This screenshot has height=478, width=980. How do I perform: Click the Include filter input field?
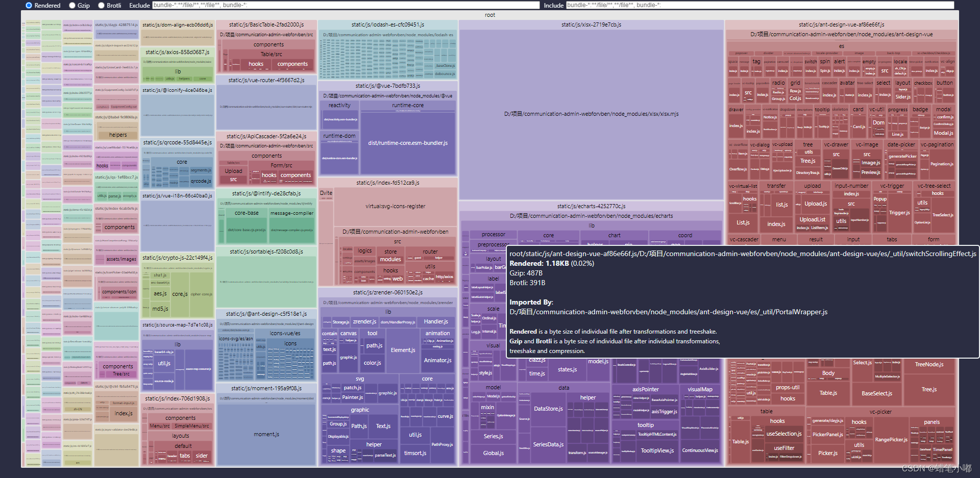point(766,5)
